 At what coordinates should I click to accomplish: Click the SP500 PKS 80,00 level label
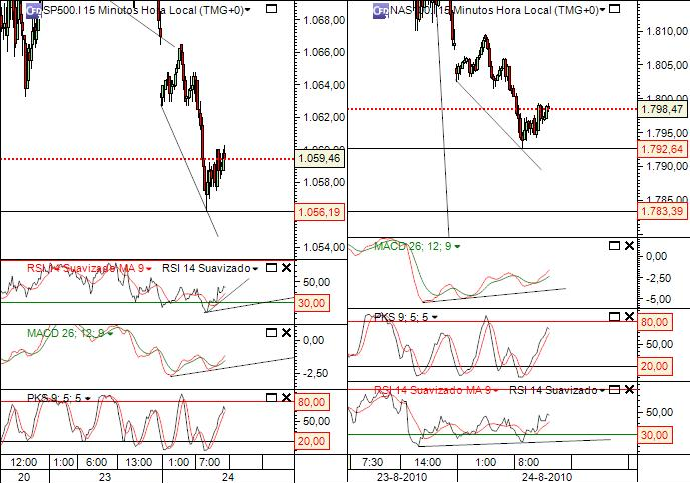[x=312, y=402]
